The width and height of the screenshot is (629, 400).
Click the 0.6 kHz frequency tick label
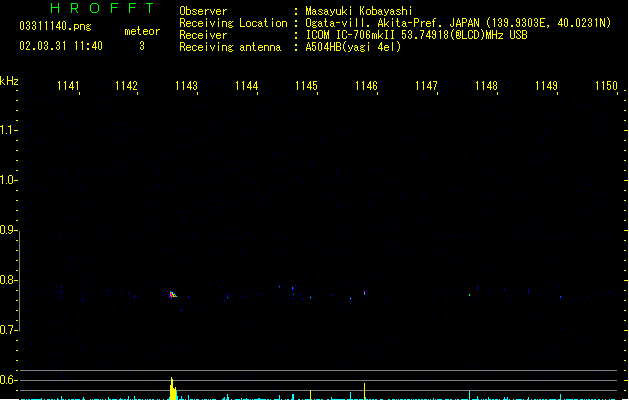pyautogui.click(x=8, y=380)
